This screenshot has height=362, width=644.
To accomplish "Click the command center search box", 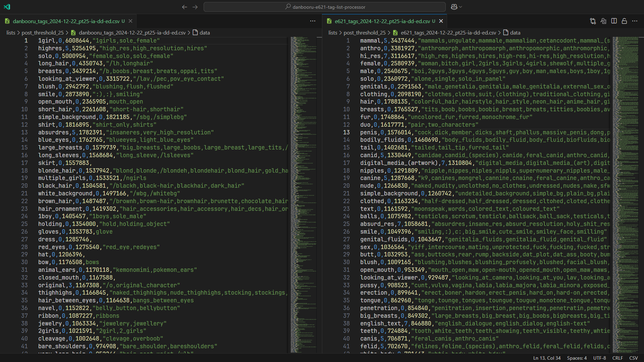I will [324, 7].
